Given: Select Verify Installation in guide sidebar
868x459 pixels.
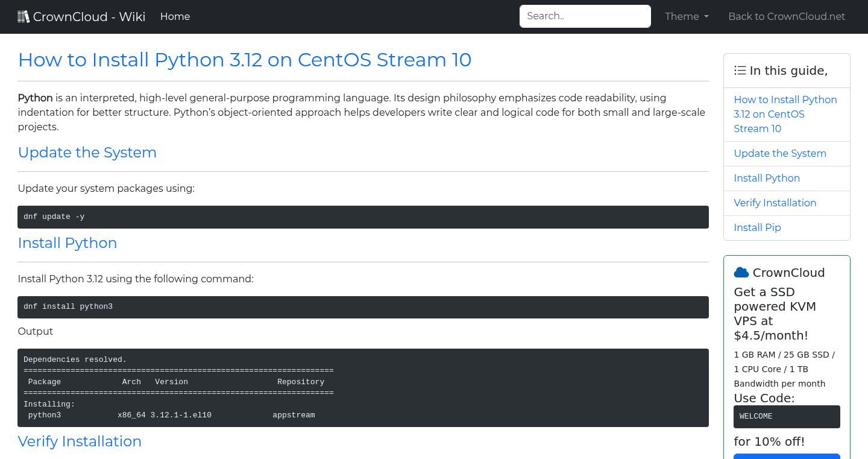Looking at the screenshot, I should [775, 203].
